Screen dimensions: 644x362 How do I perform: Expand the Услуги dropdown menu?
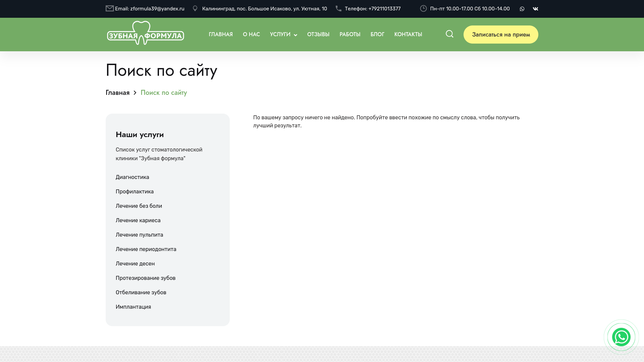(x=283, y=35)
